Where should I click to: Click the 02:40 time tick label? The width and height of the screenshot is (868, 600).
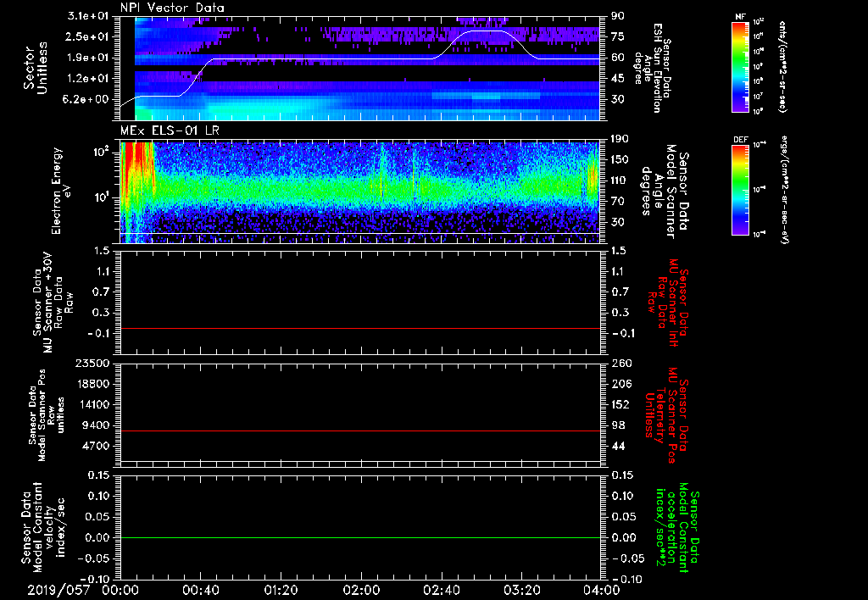pos(441,590)
